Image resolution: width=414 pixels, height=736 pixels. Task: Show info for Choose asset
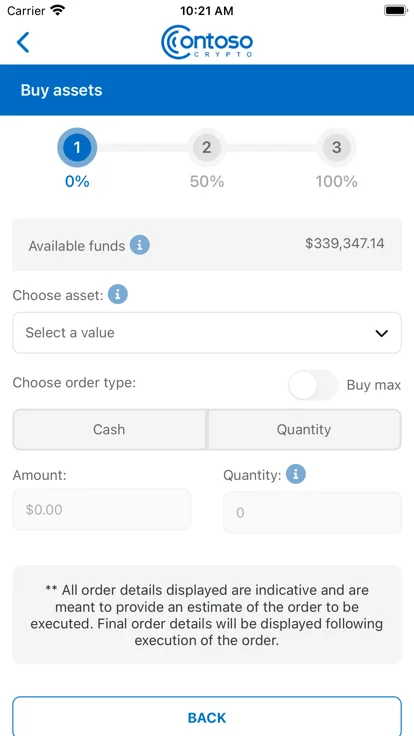117,295
